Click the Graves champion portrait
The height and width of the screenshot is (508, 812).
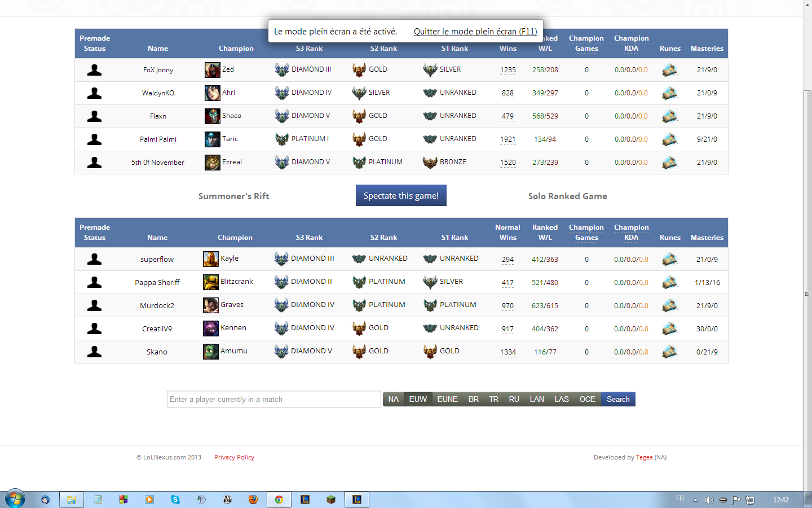[211, 305]
